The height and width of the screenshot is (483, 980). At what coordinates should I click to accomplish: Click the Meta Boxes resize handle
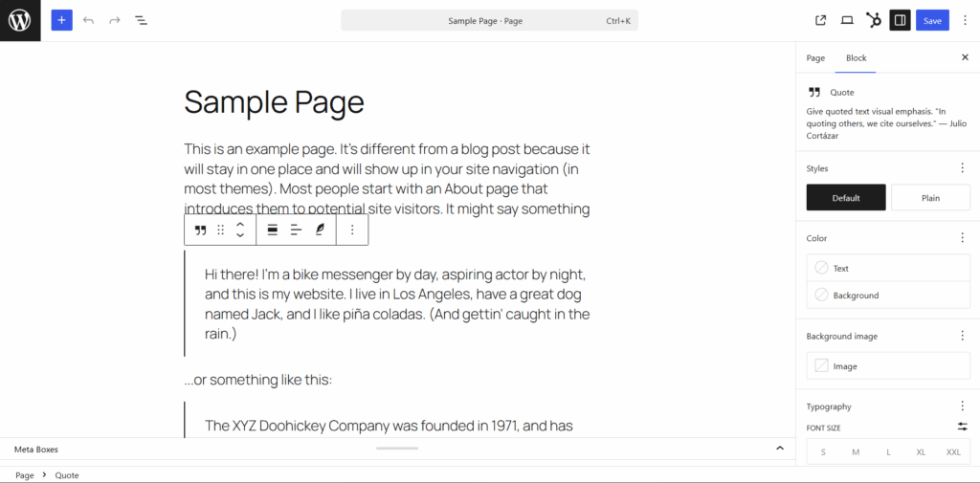(x=397, y=448)
